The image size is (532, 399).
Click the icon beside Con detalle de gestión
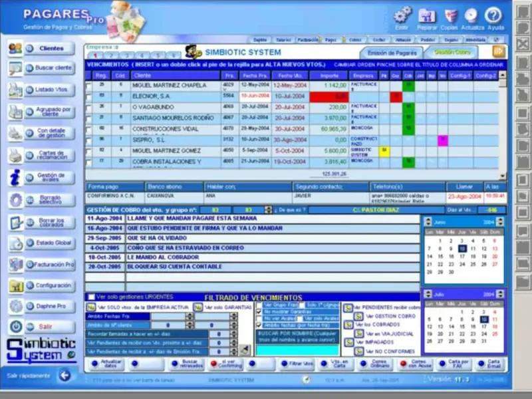(x=15, y=134)
